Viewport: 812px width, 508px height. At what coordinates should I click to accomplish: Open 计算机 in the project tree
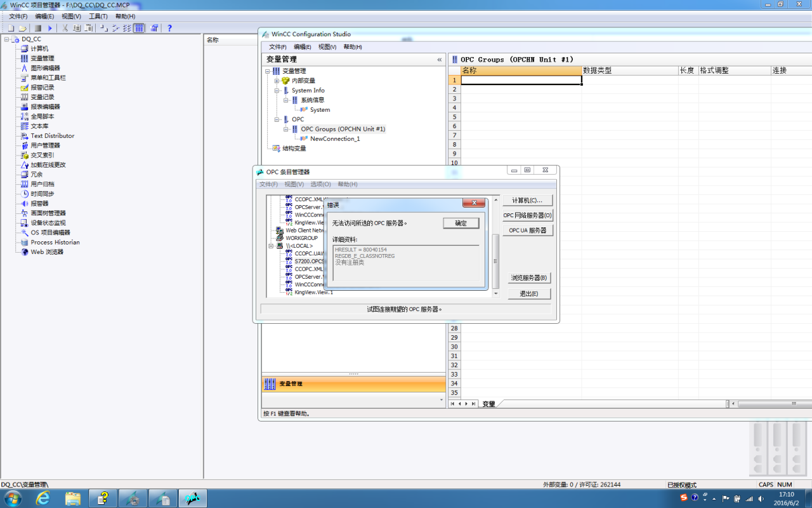(x=39, y=49)
